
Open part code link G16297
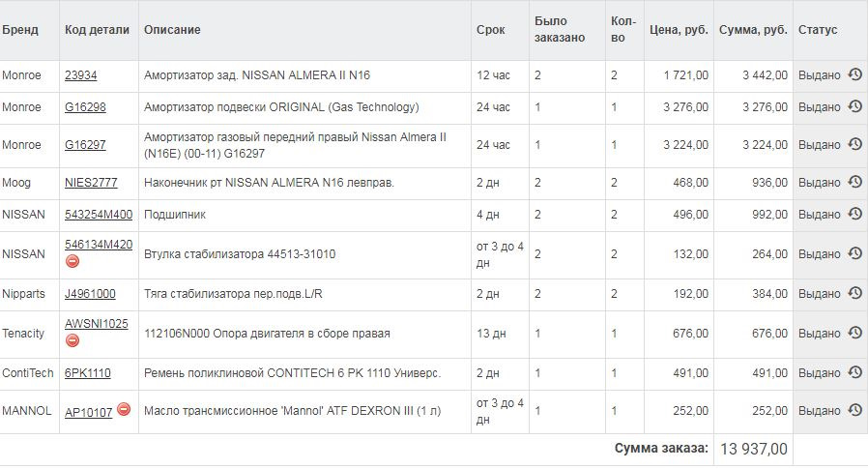(x=85, y=145)
